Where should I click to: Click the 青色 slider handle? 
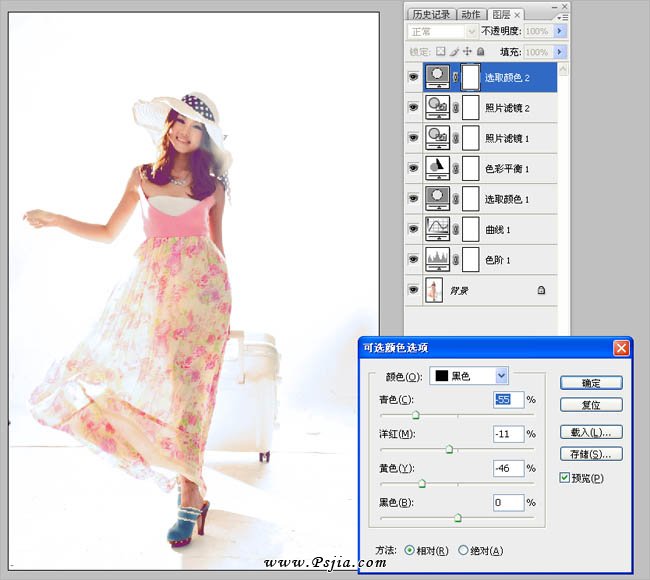(416, 414)
